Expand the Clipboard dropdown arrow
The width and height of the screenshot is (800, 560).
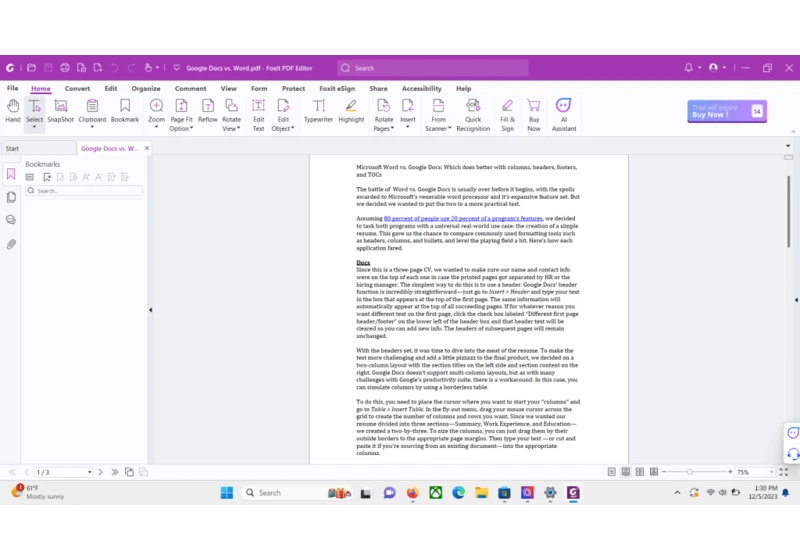[x=92, y=126]
